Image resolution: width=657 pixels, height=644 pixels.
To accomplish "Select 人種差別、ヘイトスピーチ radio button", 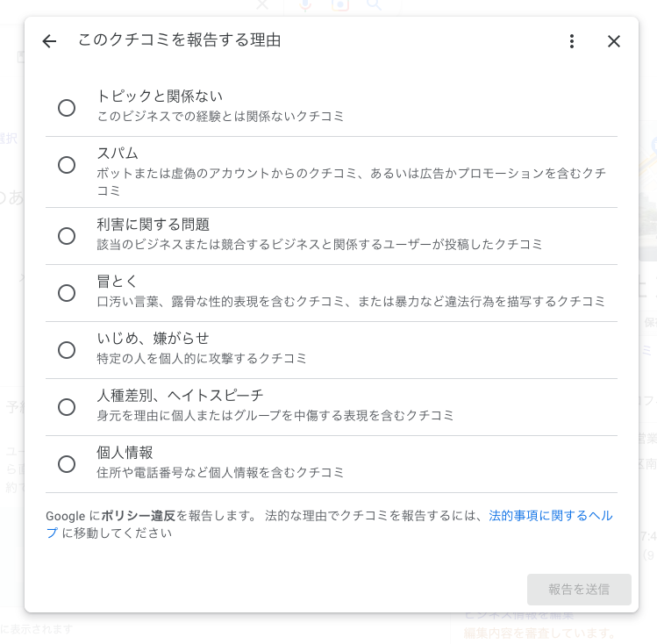I will [67, 407].
